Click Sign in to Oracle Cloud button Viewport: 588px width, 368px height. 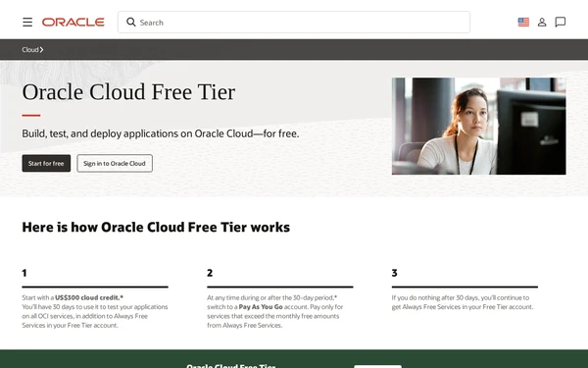pyautogui.click(x=115, y=163)
